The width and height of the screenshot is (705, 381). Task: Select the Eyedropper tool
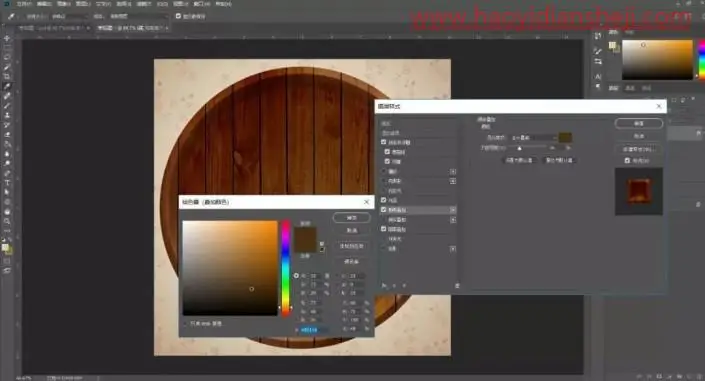click(7, 86)
